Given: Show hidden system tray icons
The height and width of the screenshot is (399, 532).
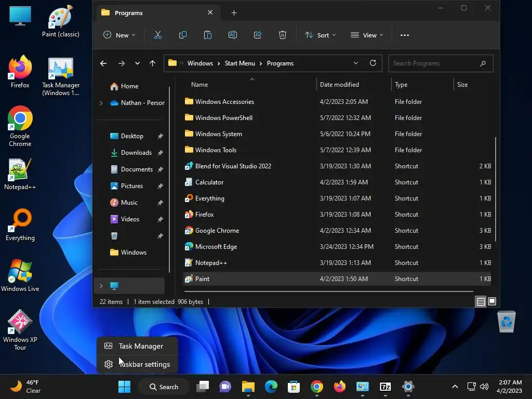Looking at the screenshot, I should point(455,387).
